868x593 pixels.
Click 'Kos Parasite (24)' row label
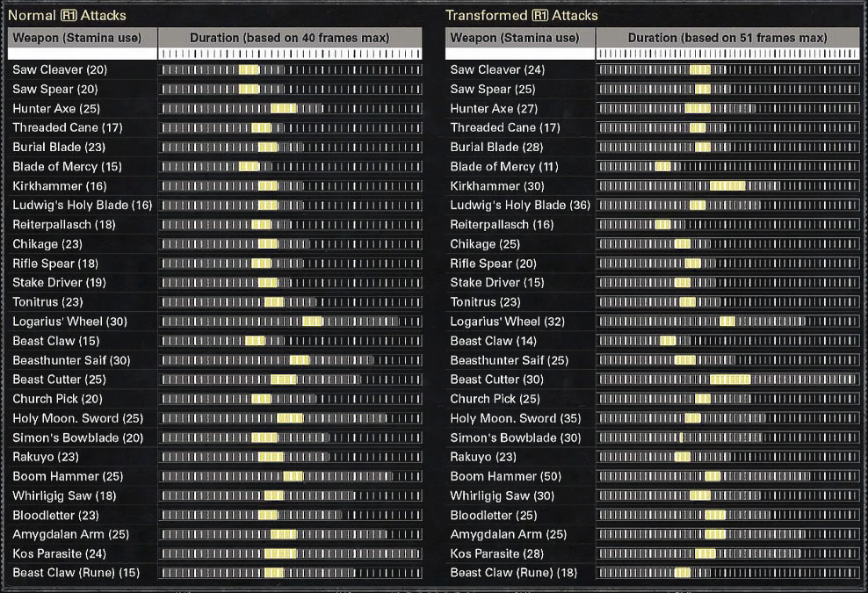pyautogui.click(x=59, y=553)
